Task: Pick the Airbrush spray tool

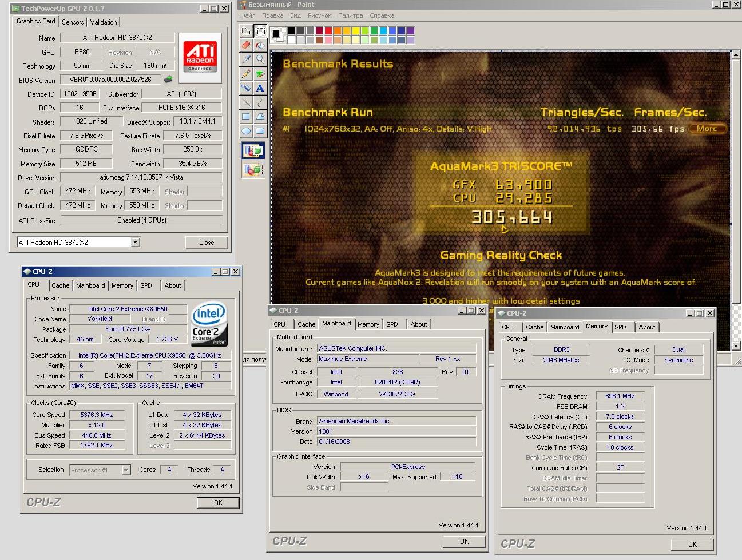Action: [246, 88]
